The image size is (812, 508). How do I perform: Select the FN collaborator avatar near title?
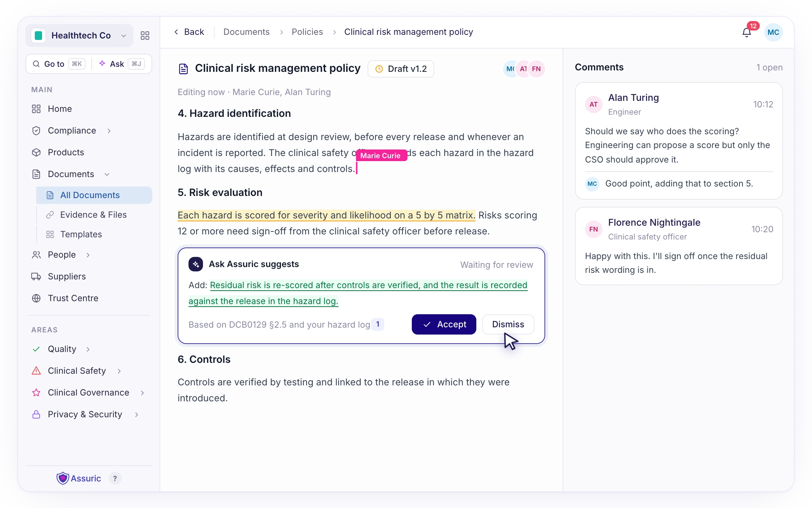[536, 69]
